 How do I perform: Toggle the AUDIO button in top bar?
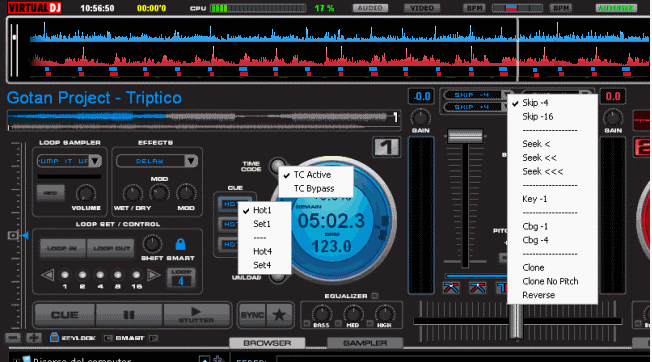click(370, 8)
